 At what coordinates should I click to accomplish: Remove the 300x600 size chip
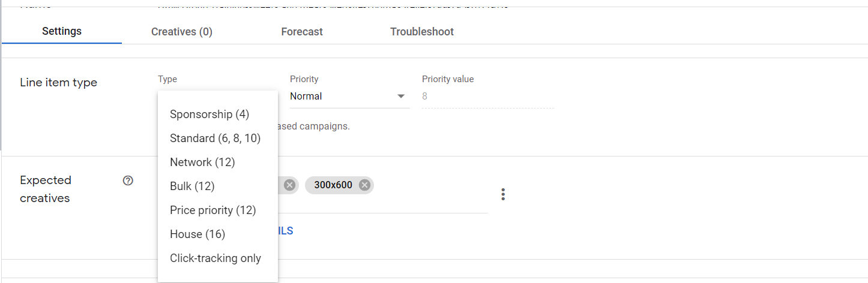(x=364, y=185)
